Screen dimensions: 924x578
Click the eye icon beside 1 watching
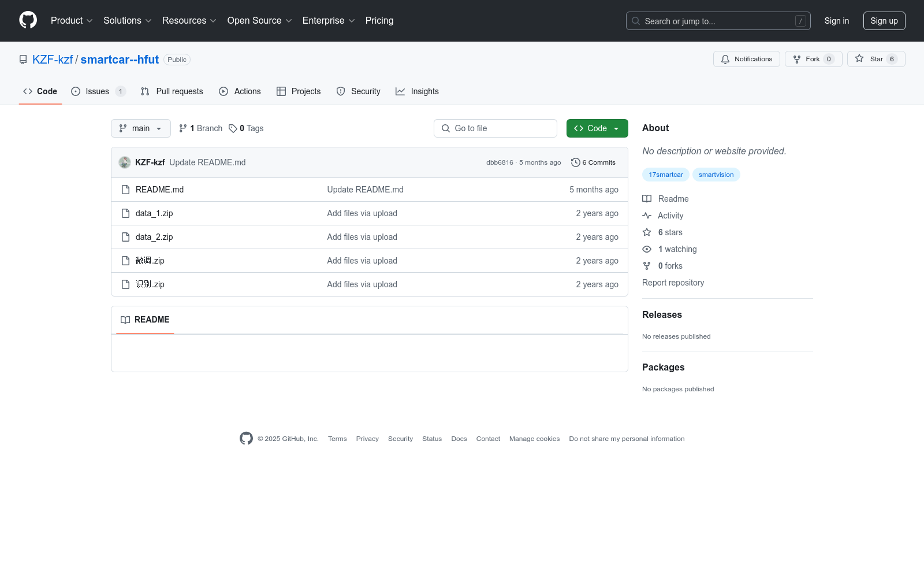click(x=647, y=249)
